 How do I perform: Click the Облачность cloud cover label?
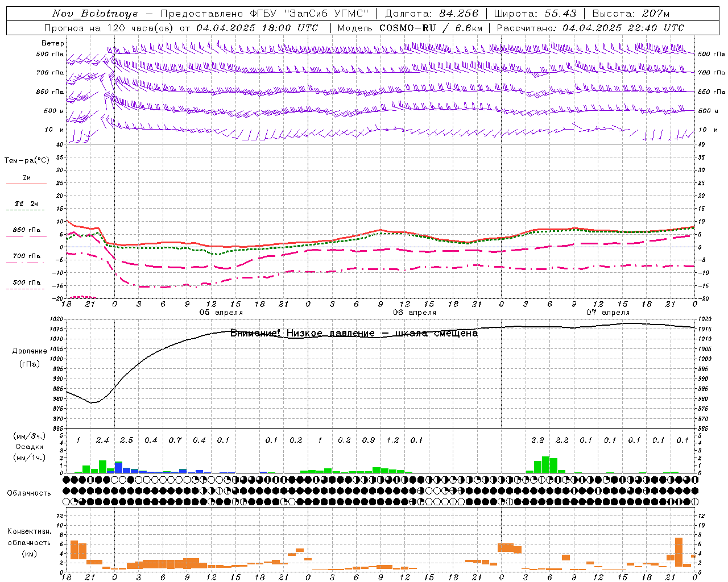pyautogui.click(x=29, y=493)
